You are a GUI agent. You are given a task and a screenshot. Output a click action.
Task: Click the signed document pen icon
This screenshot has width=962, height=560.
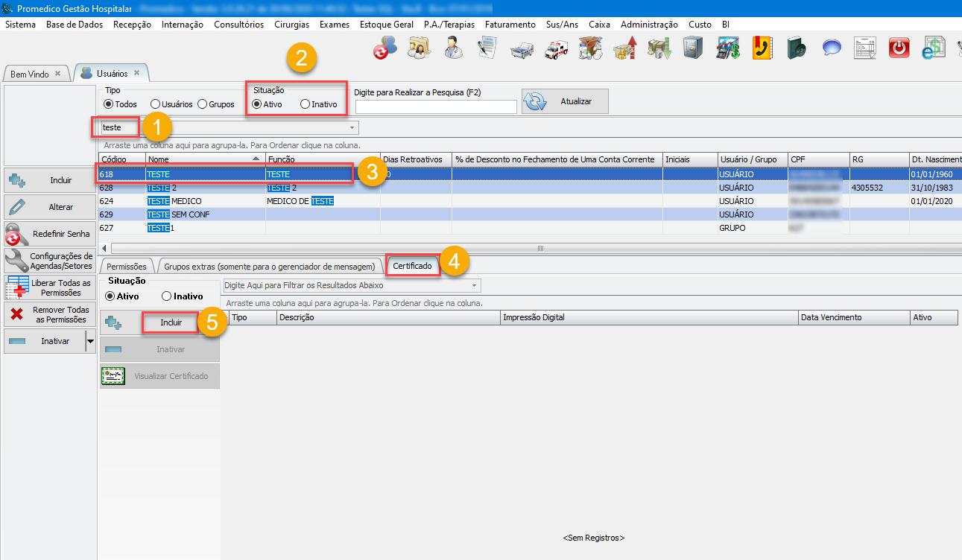(x=487, y=48)
